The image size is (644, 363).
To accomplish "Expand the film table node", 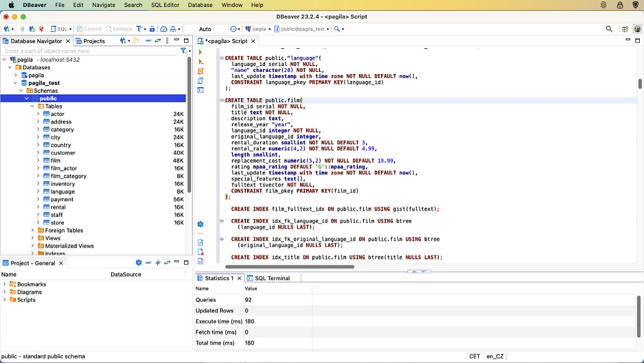I will pyautogui.click(x=38, y=160).
